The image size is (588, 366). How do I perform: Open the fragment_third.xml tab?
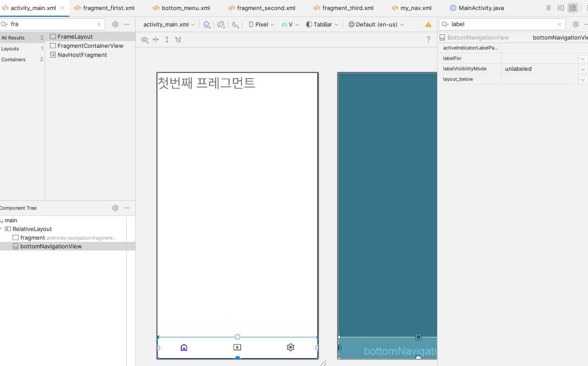(x=343, y=8)
